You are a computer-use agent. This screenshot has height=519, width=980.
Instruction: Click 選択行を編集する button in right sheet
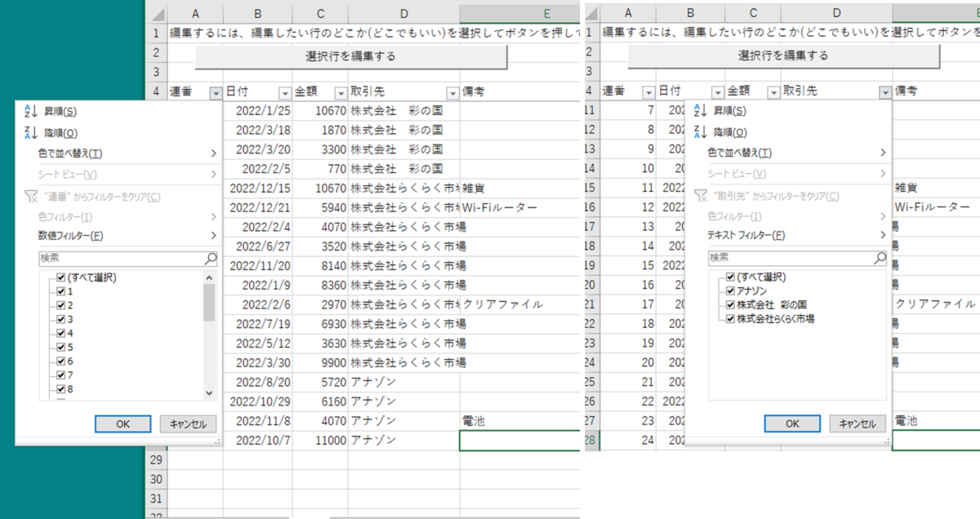(783, 56)
